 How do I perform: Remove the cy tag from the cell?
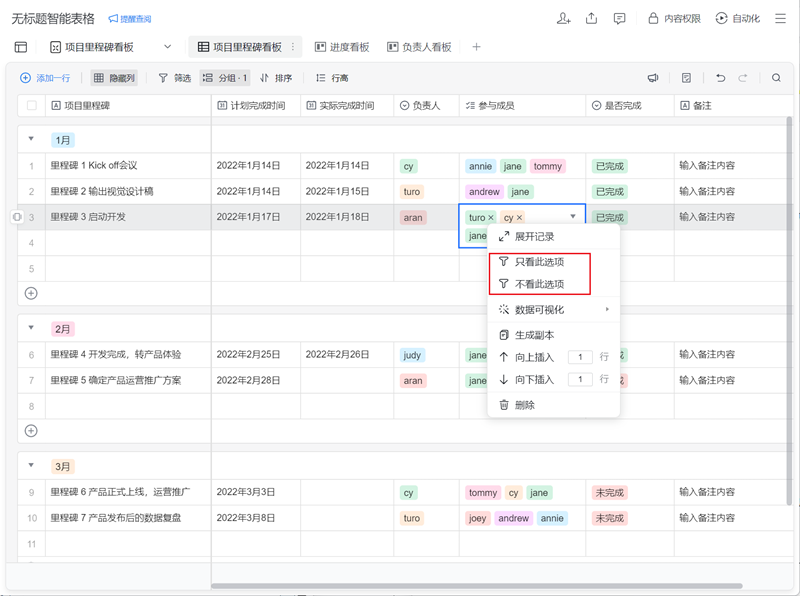pyautogui.click(x=519, y=218)
